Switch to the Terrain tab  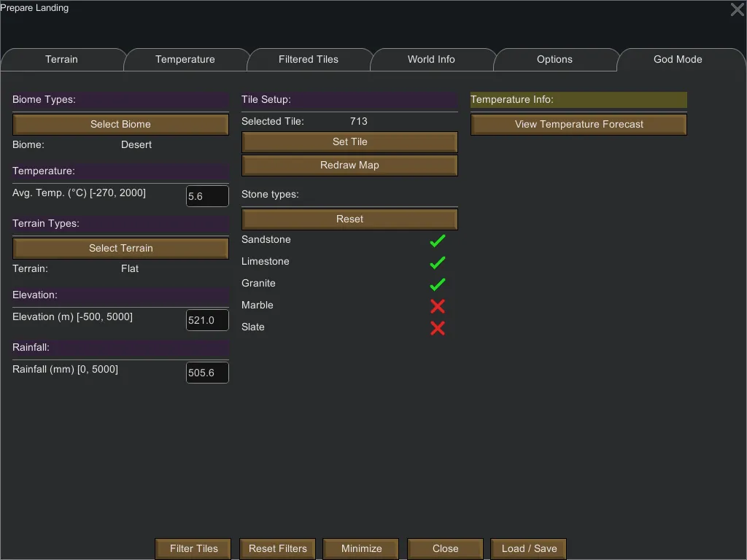click(x=61, y=60)
